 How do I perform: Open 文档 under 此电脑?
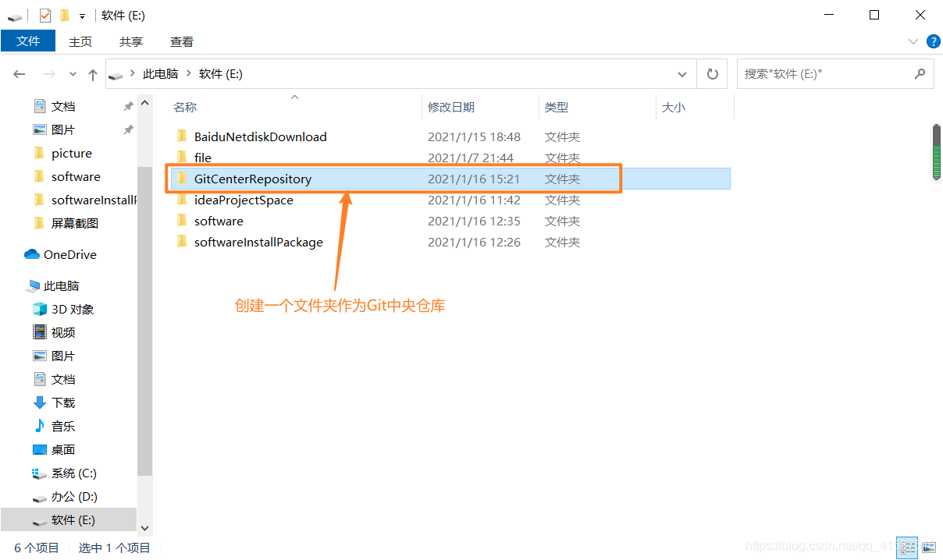click(x=62, y=379)
